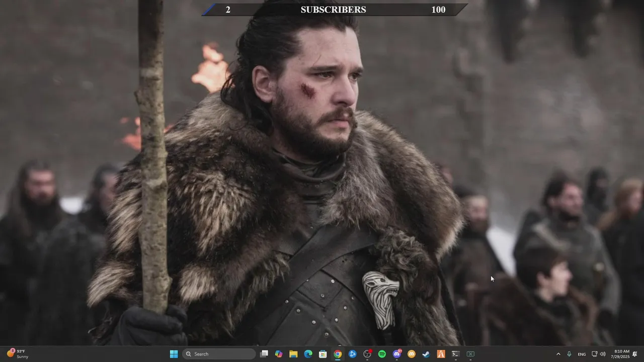The height and width of the screenshot is (362, 644).
Task: Open the green X app icon
Action: pos(470,354)
